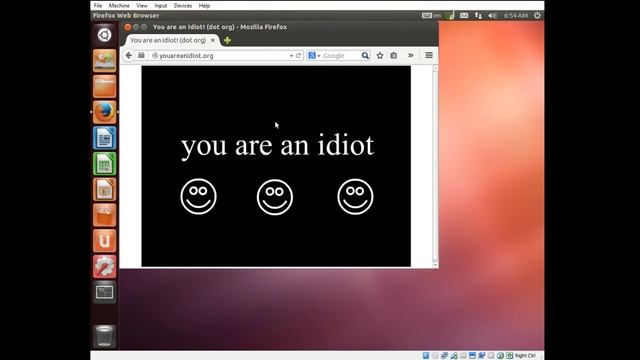Screen dimensions: 640x360
Task: Close the 'You are an idiot! (dot org)' tab
Action: tap(213, 40)
